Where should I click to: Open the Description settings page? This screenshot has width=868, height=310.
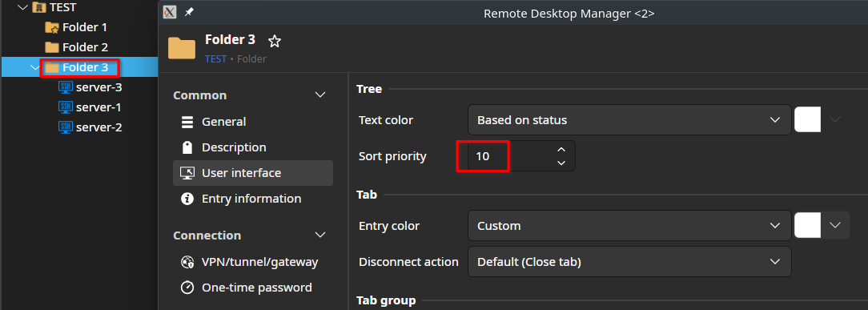tap(253, 147)
